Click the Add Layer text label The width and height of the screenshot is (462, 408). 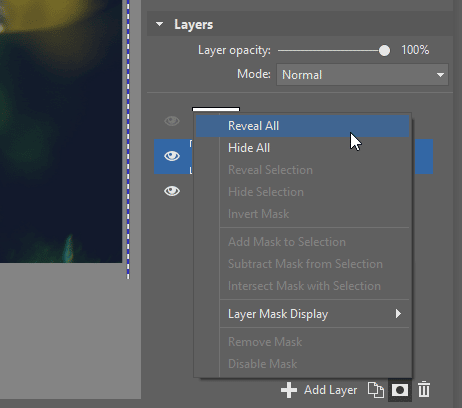tap(330, 390)
